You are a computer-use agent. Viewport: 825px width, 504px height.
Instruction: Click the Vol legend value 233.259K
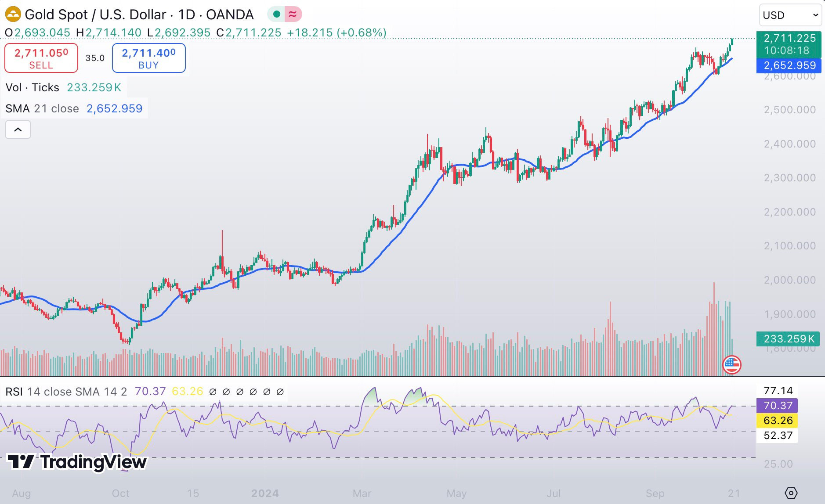[x=94, y=87]
